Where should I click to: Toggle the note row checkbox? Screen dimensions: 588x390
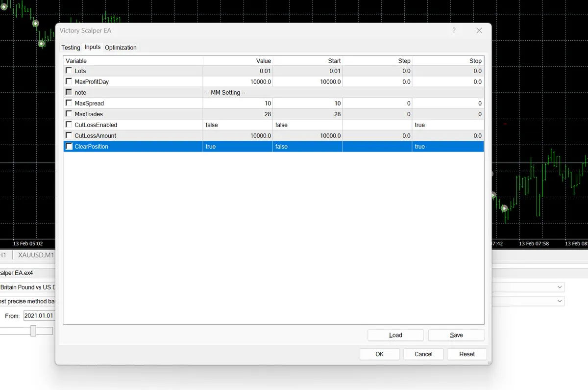pos(69,92)
